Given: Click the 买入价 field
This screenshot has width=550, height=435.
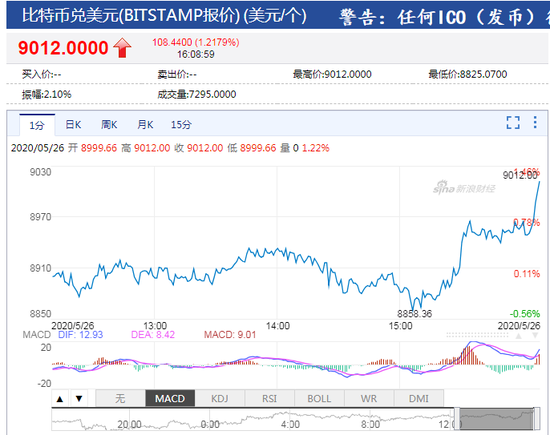Looking at the screenshot, I should (x=41, y=74).
